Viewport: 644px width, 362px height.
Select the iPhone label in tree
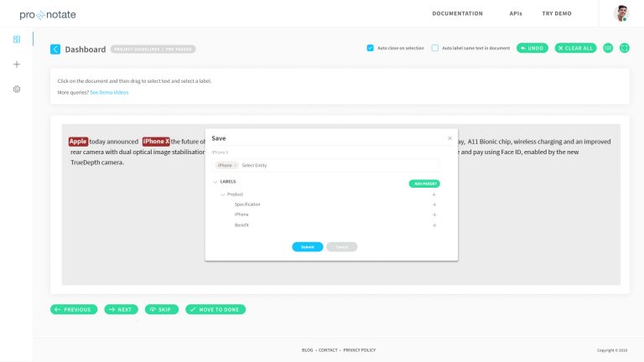[x=241, y=215]
